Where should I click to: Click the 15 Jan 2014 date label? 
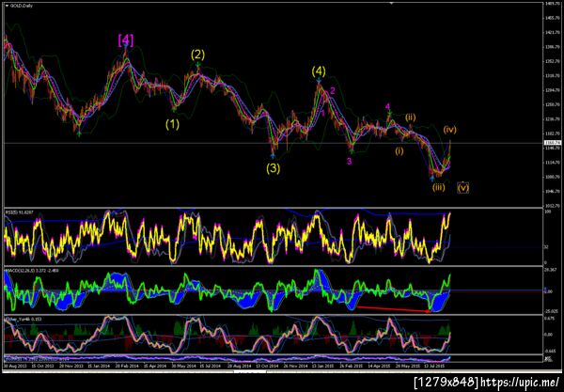[x=98, y=366]
